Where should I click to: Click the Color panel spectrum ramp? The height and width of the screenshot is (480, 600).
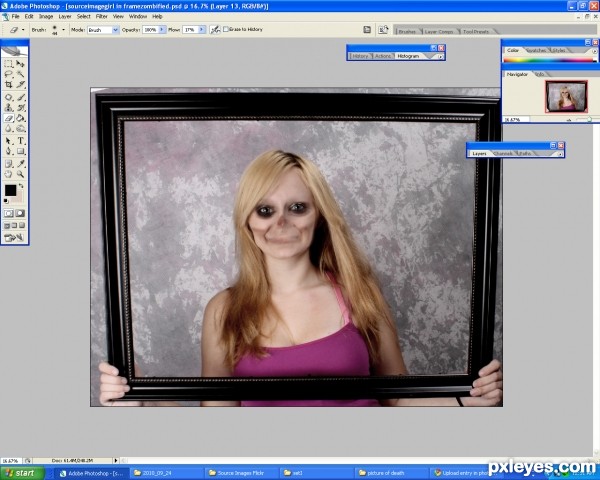tap(549, 60)
